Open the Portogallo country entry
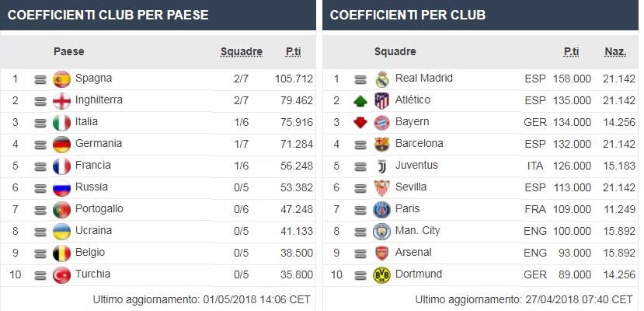This screenshot has height=311, width=644. click(99, 208)
